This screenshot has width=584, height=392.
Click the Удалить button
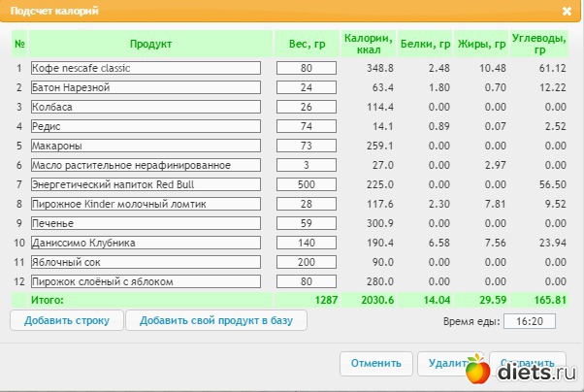pyautogui.click(x=450, y=363)
